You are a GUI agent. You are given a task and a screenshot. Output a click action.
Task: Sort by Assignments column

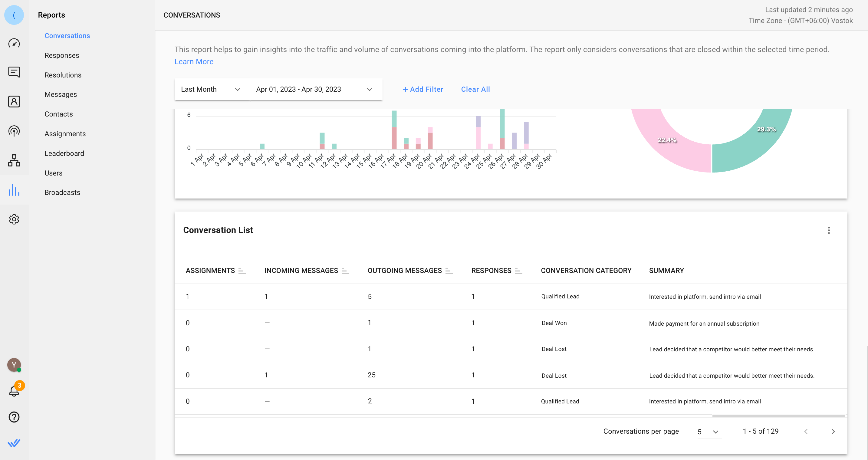pos(242,271)
